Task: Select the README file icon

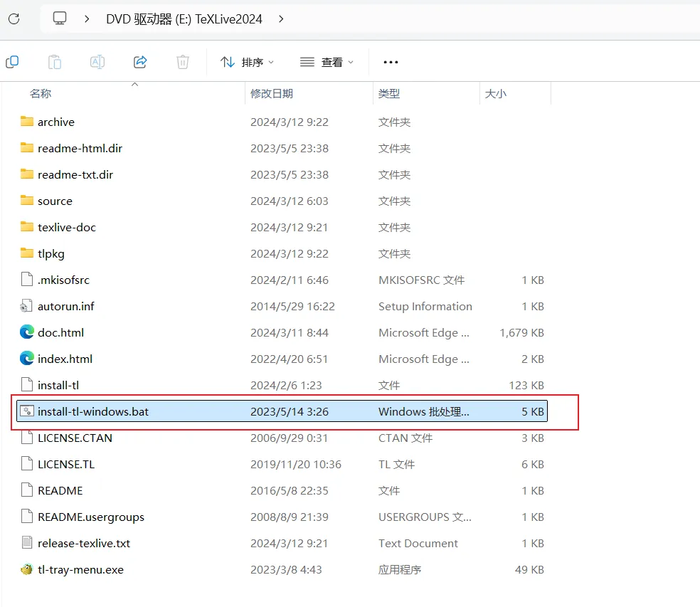Action: (x=27, y=490)
